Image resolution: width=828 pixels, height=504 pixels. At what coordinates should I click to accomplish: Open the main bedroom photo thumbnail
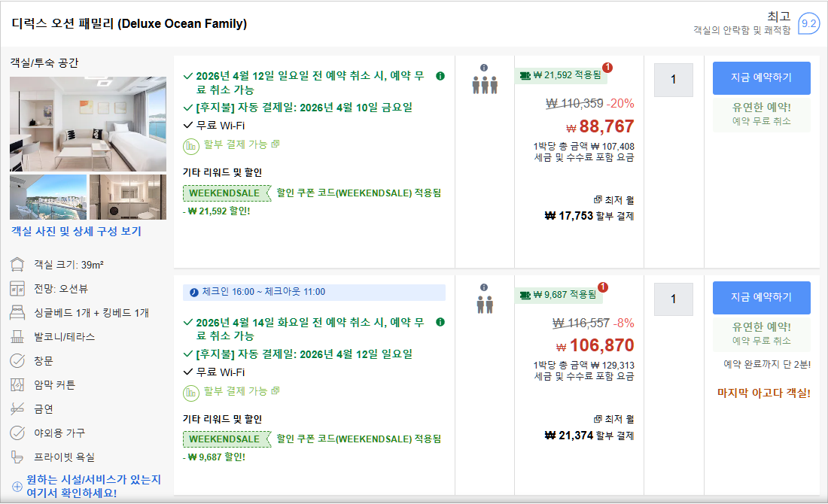tap(88, 123)
